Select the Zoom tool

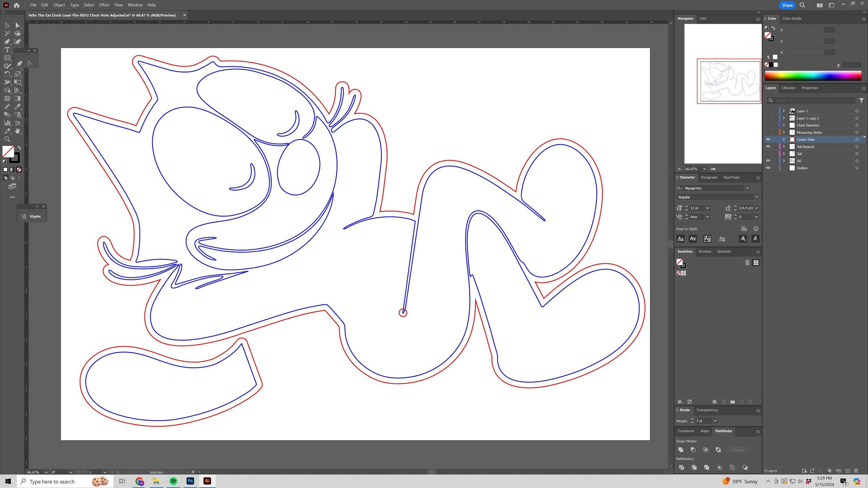(7, 140)
